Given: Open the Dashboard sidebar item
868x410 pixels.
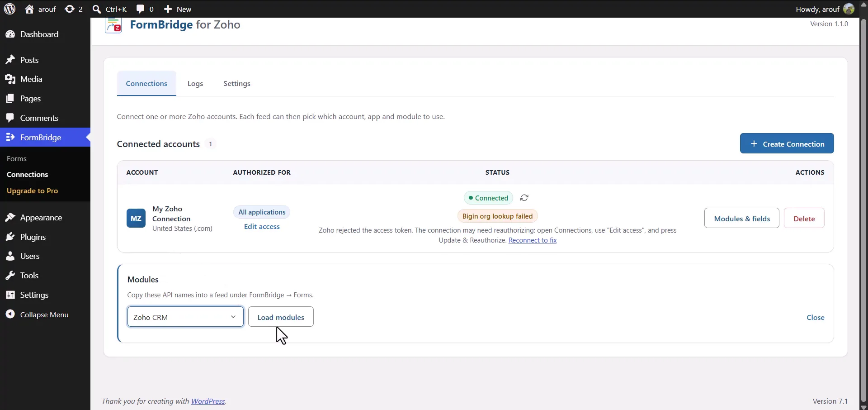Looking at the screenshot, I should 45,34.
